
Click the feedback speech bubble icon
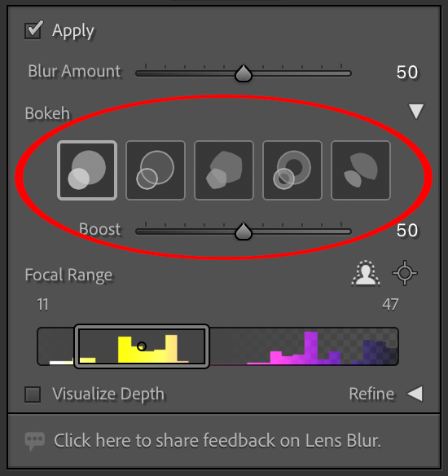pos(34,441)
